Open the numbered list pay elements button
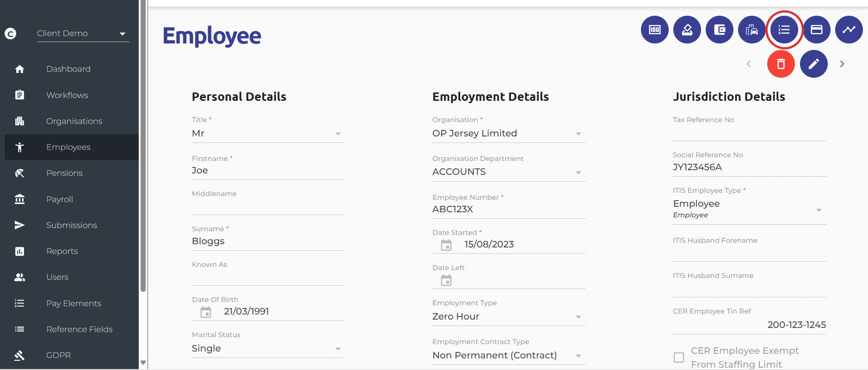 pos(784,30)
